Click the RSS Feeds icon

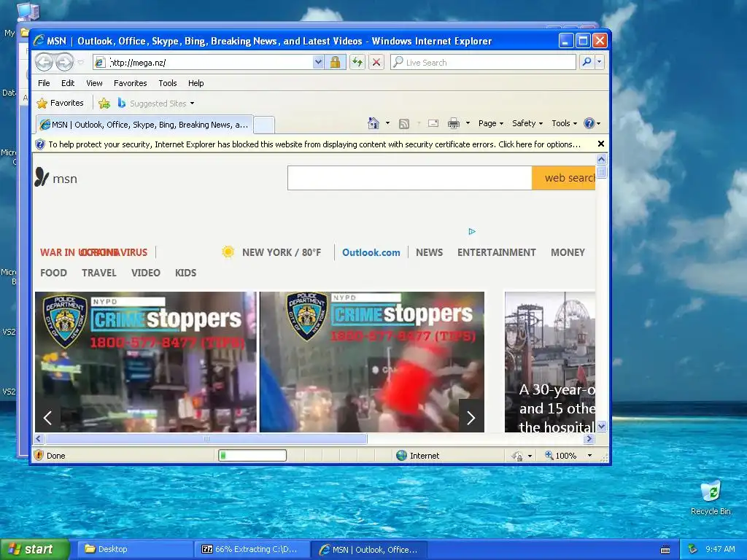404,124
